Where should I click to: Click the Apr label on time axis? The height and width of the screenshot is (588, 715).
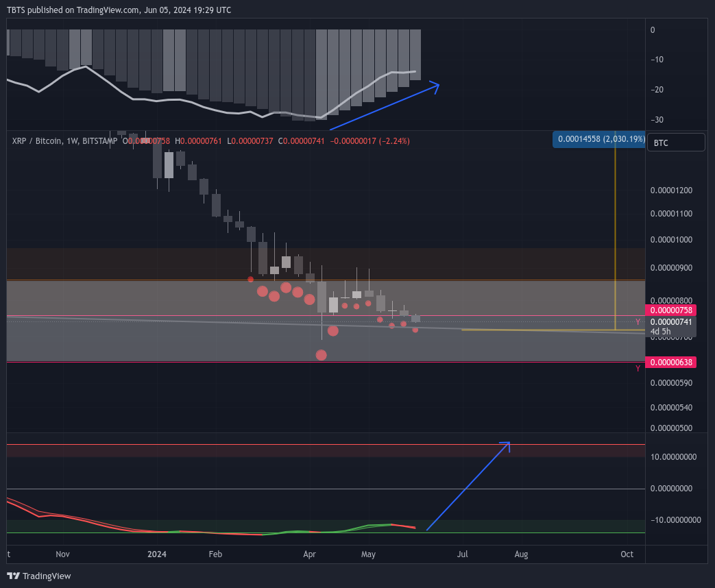(310, 554)
